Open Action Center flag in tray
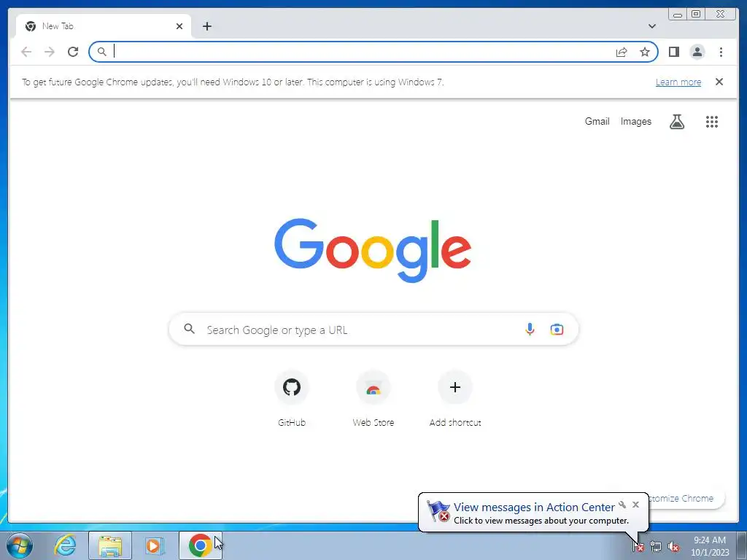This screenshot has width=747, height=560. tap(638, 547)
